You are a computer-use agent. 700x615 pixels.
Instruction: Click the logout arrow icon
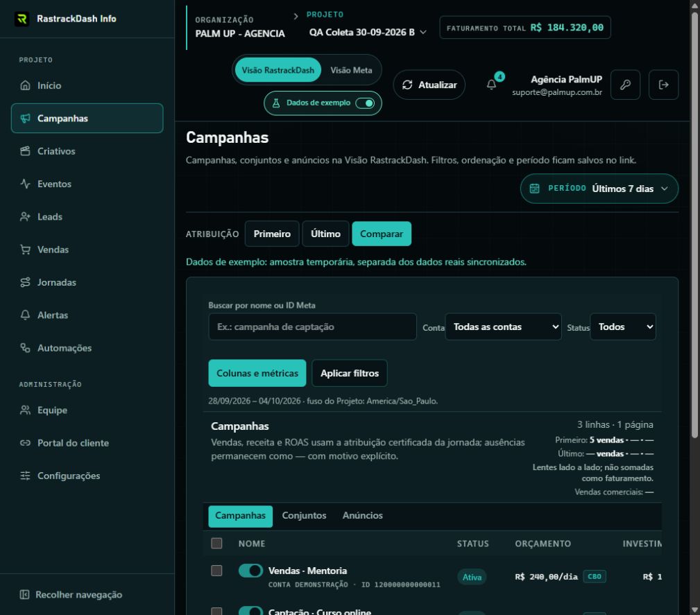pos(663,85)
